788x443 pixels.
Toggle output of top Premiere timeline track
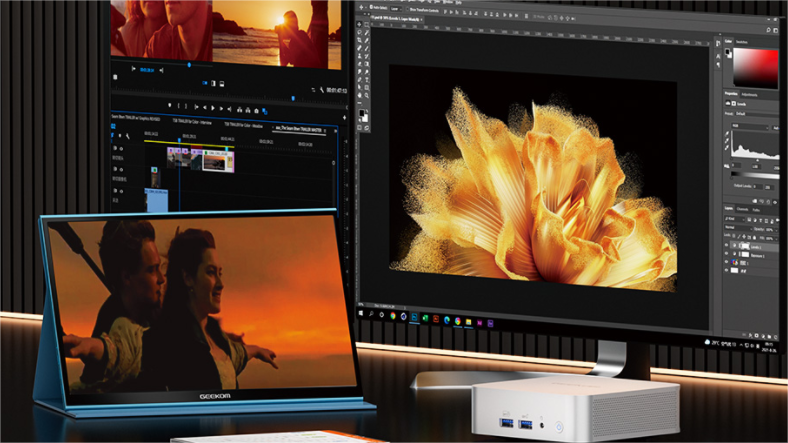coord(121,149)
